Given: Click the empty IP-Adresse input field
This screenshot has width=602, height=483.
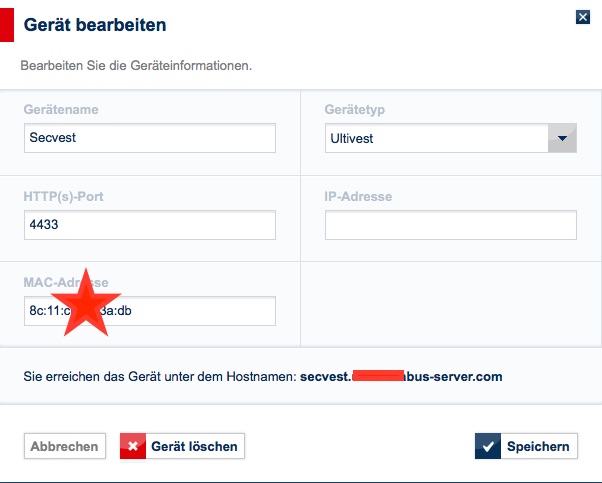Looking at the screenshot, I should 450,225.
